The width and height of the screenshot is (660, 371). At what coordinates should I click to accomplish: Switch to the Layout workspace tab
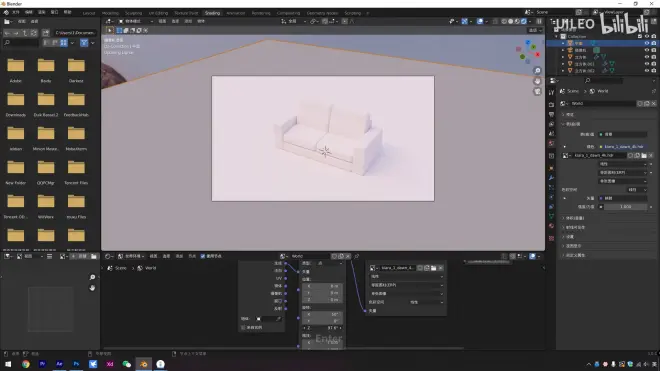click(89, 13)
